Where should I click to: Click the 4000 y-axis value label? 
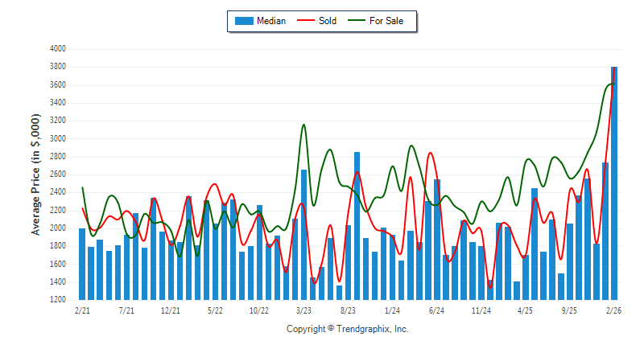pyautogui.click(x=56, y=49)
